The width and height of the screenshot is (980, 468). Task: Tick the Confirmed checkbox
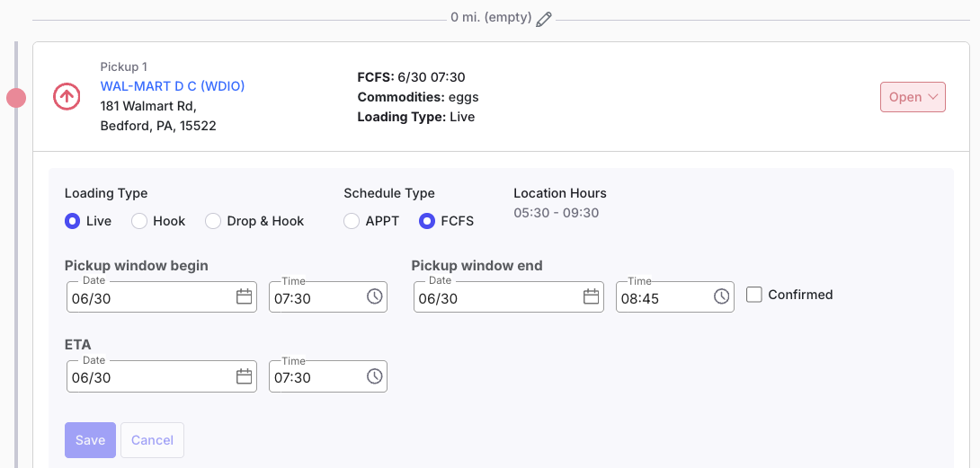754,295
